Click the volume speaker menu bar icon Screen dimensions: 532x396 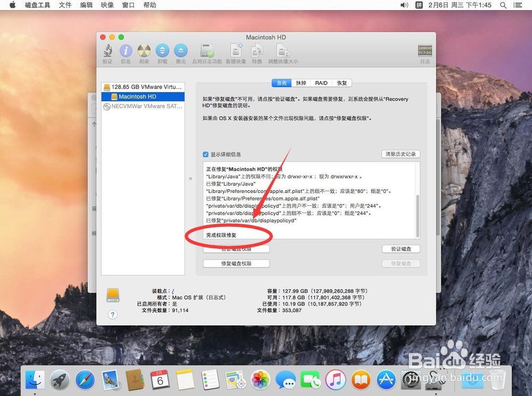click(404, 5)
